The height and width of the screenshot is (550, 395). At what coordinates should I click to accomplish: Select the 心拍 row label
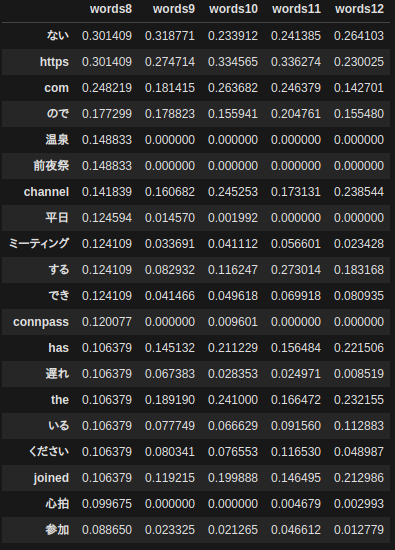coord(57,504)
